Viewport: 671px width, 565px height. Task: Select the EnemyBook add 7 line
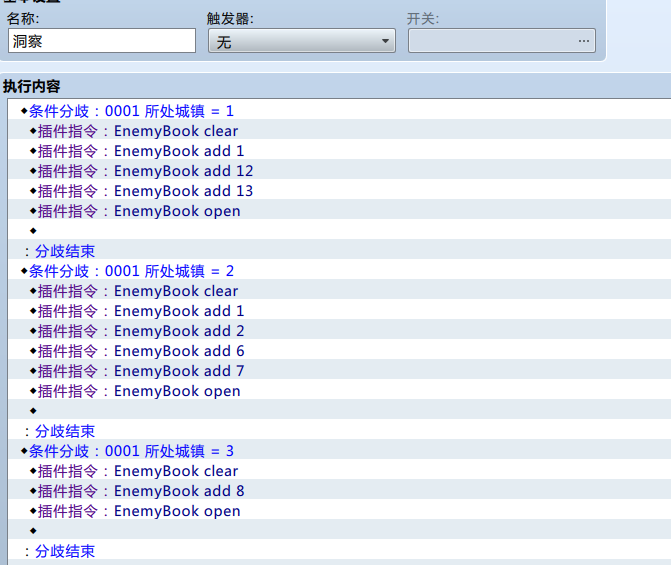coord(340,371)
